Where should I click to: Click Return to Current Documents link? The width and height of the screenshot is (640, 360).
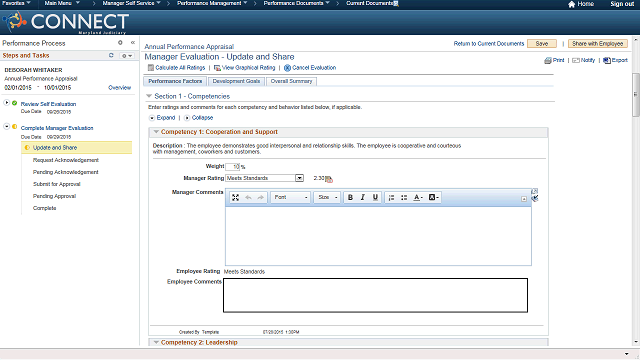489,44
